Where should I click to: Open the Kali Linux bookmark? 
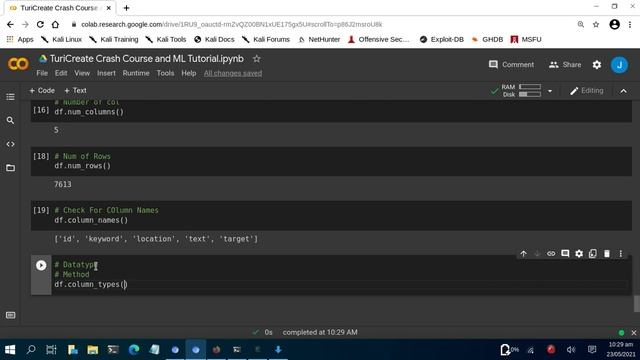pyautogui.click(x=62, y=39)
